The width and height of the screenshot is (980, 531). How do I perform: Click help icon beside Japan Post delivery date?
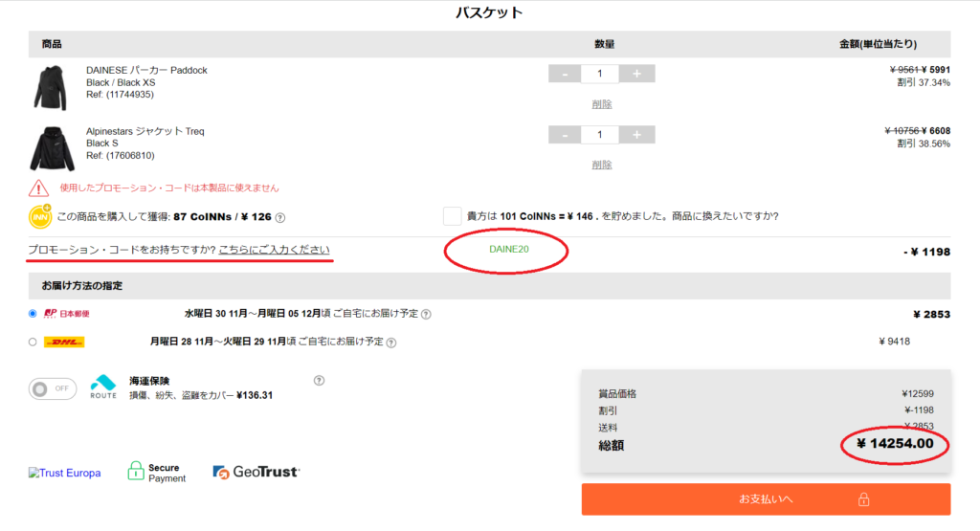pyautogui.click(x=426, y=314)
